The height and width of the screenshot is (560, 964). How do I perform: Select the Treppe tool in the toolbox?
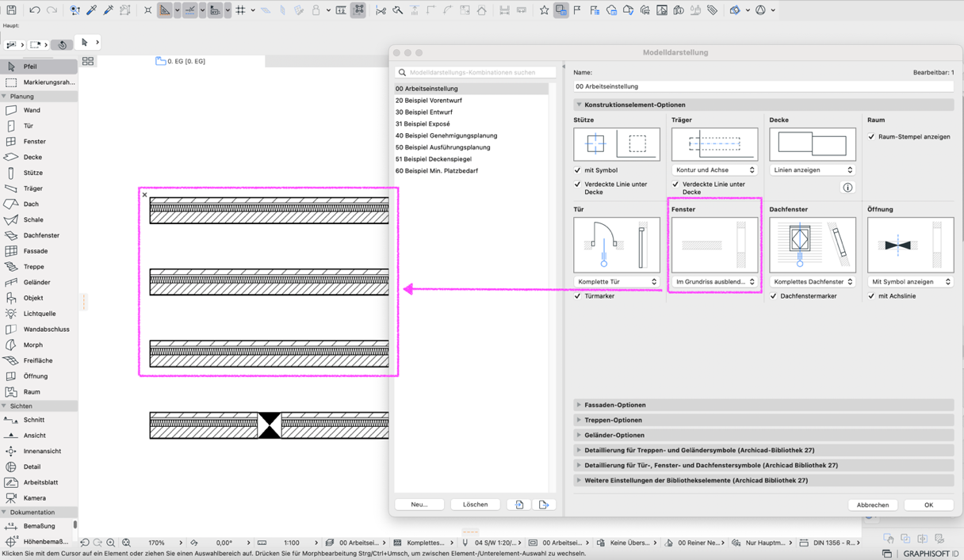39,267
